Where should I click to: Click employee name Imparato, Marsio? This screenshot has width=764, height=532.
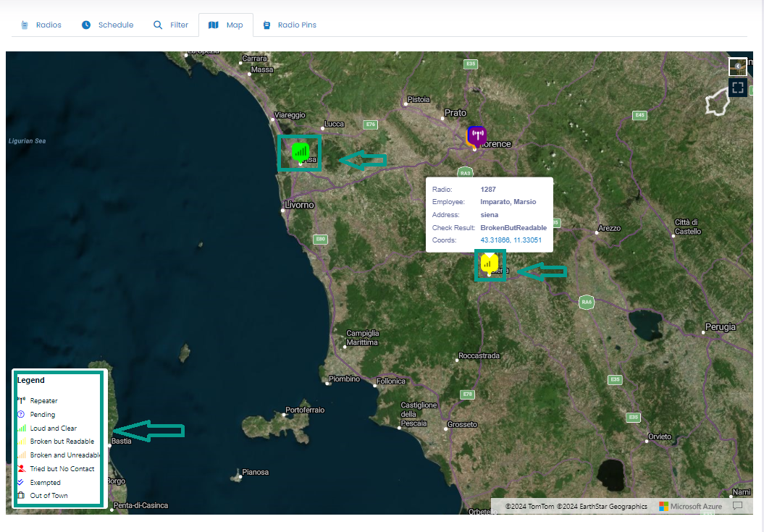pyautogui.click(x=508, y=202)
